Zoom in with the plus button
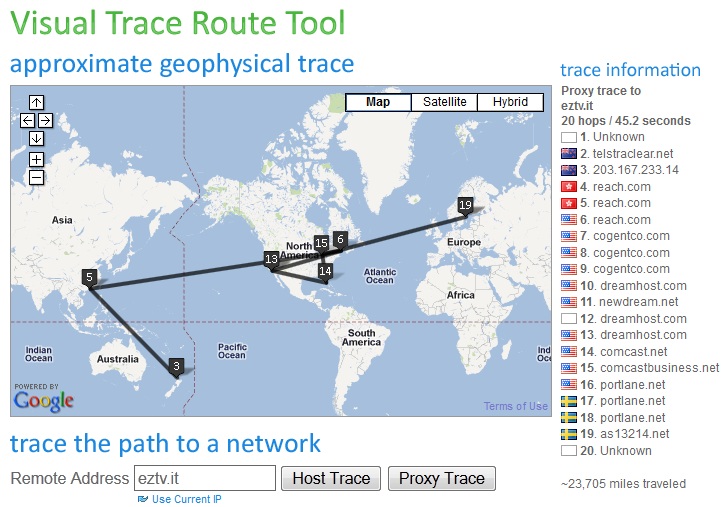The image size is (722, 507). click(36, 159)
